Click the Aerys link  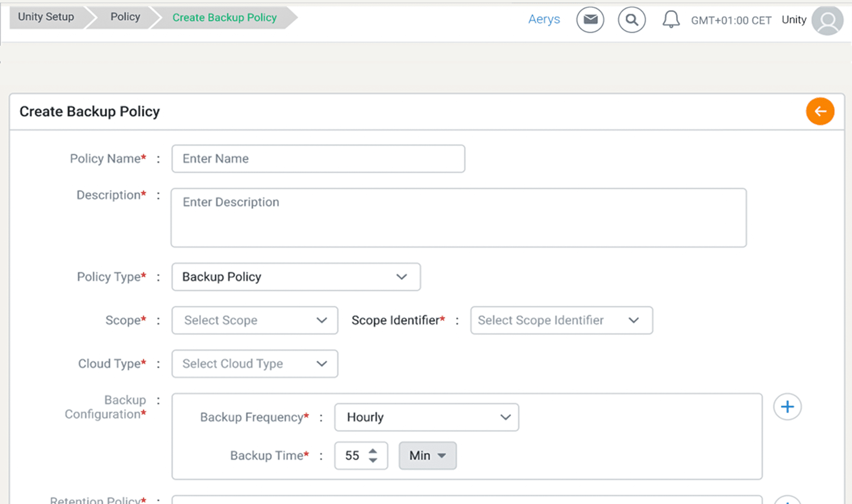click(x=544, y=20)
